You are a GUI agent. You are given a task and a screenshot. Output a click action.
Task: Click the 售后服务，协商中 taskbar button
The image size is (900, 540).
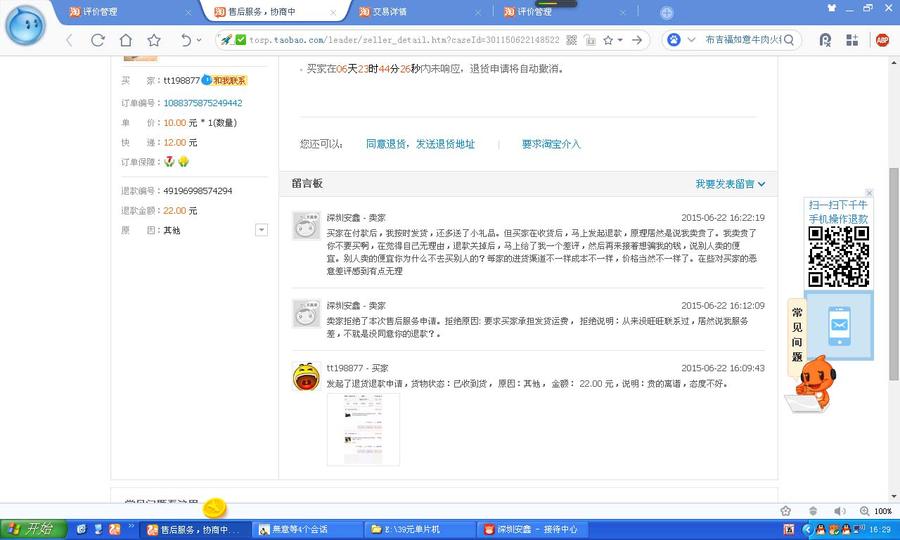(196, 529)
